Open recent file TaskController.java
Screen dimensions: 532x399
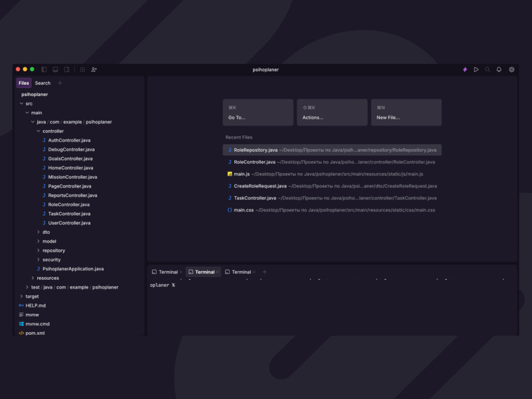coord(332,198)
